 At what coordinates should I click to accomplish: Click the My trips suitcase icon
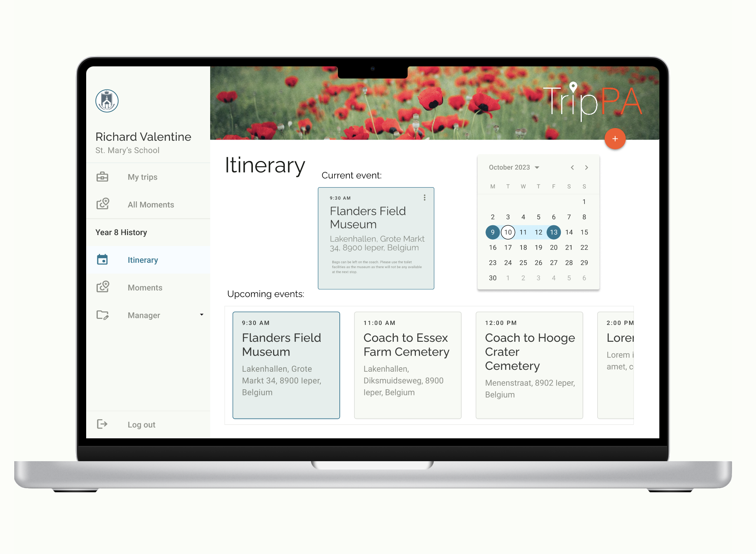click(x=102, y=177)
